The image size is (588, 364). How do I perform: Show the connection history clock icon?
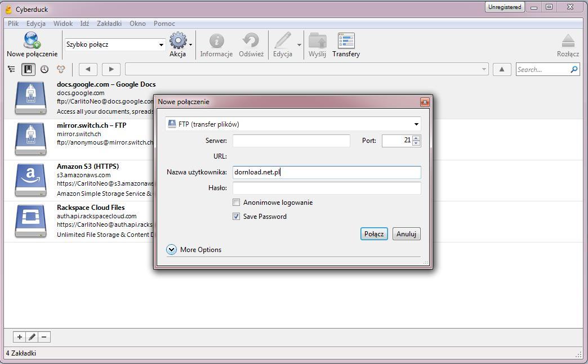click(44, 69)
